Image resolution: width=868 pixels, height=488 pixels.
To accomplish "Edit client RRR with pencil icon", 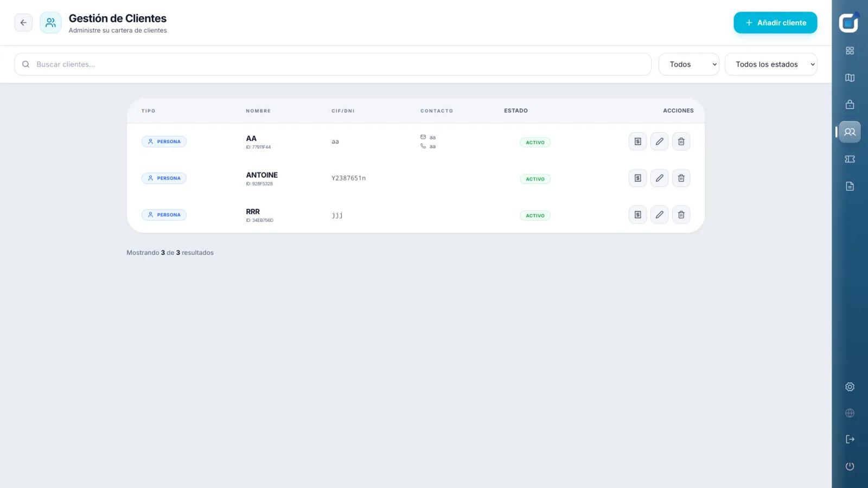I will coord(660,215).
